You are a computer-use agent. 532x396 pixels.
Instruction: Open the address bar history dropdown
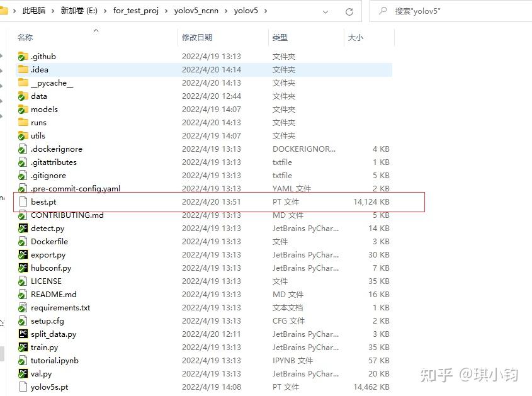click(x=325, y=12)
